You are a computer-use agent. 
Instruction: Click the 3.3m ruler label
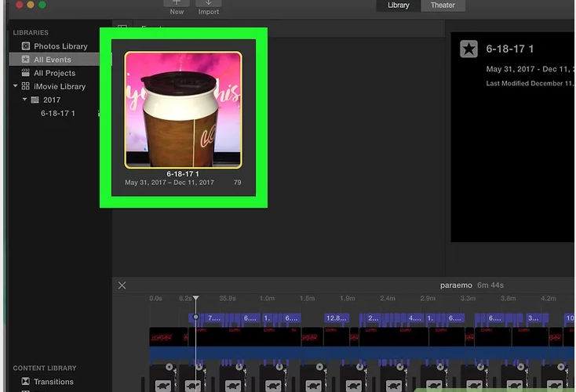(468, 299)
